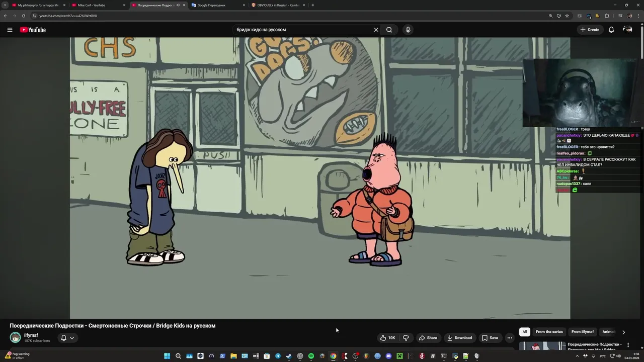Reload the page in Chrome
The width and height of the screenshot is (644, 362).
(24, 16)
